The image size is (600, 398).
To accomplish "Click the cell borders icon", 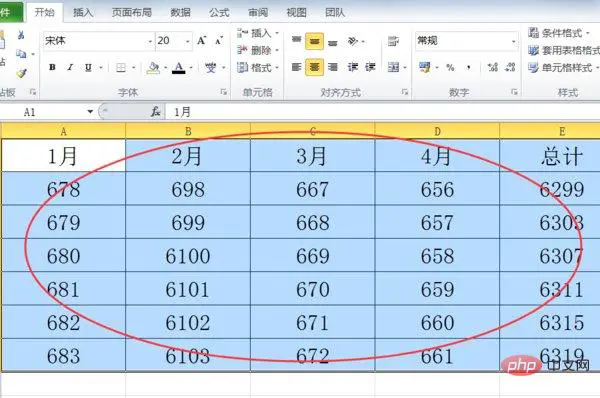I will click(x=121, y=68).
